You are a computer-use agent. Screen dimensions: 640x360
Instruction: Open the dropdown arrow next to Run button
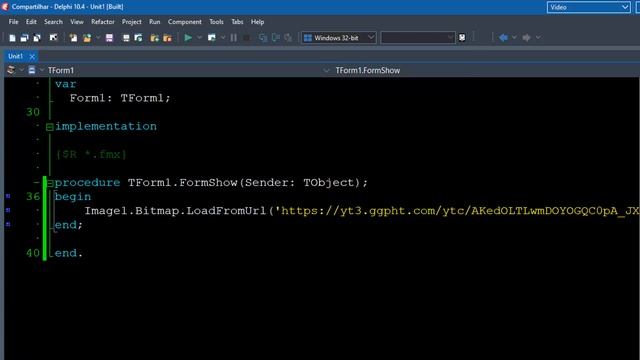click(200, 38)
